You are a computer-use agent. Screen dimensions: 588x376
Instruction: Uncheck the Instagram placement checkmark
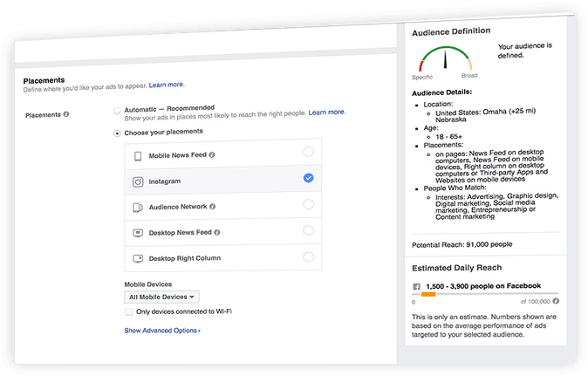click(x=308, y=178)
